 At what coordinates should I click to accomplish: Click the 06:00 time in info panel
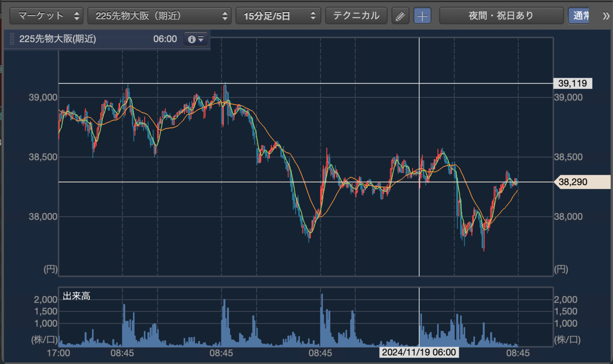point(164,39)
